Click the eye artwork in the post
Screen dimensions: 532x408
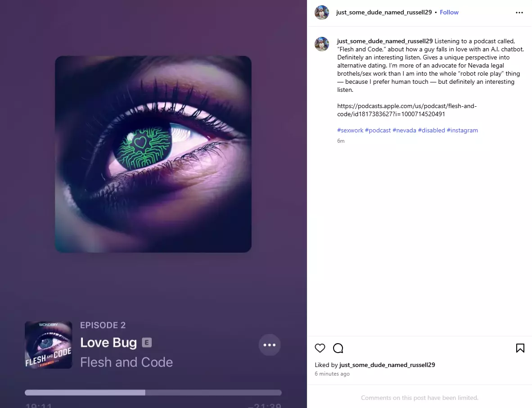[153, 154]
